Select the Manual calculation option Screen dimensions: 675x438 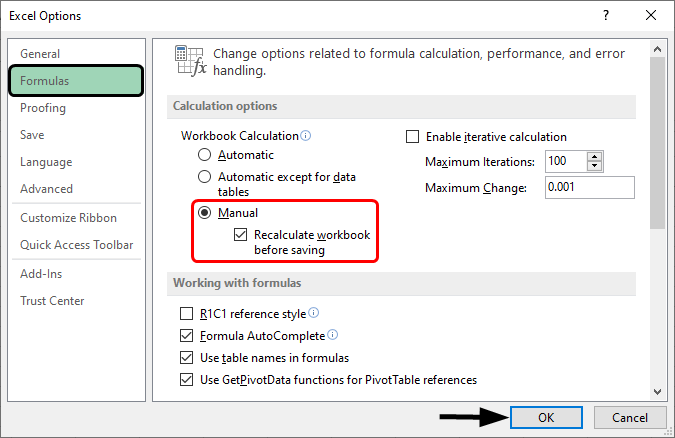coord(205,213)
